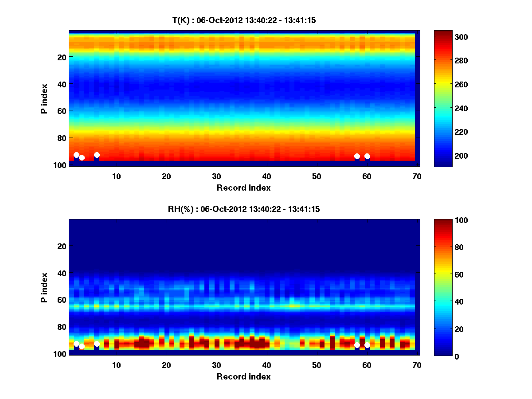The height and width of the screenshot is (399, 532).
Task: Select the rightmost white marker in temperature plot
Action: [x=367, y=156]
